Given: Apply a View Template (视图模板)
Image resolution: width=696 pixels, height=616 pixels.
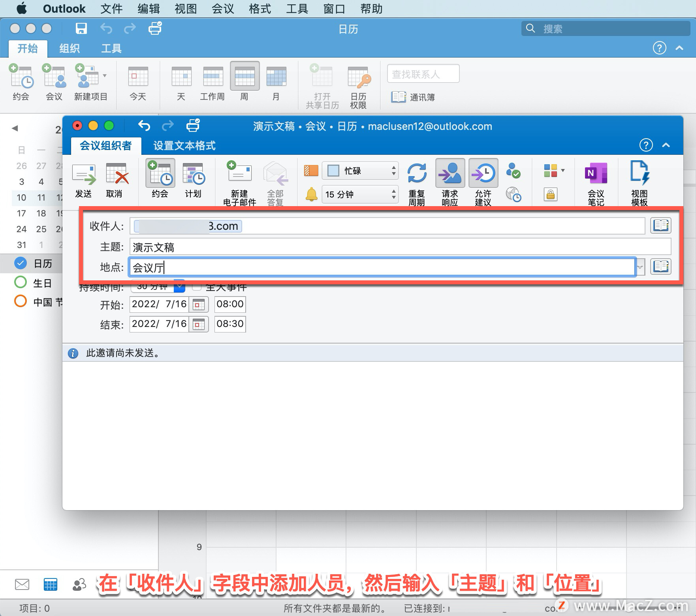Looking at the screenshot, I should point(640,182).
